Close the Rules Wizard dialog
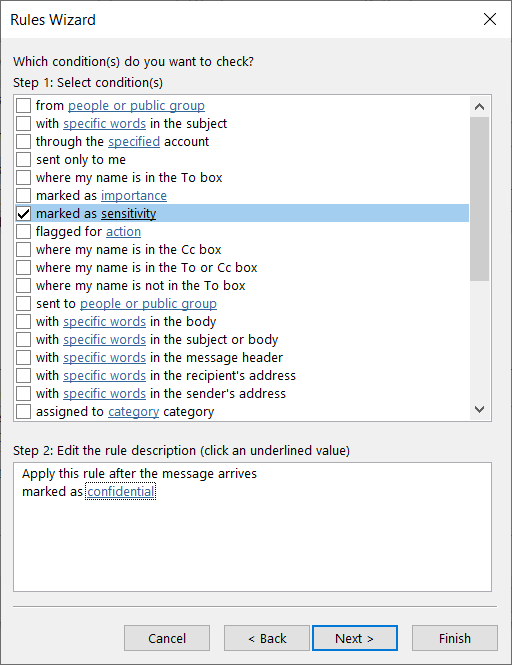Screen dimensions: 512x665 coord(490,19)
